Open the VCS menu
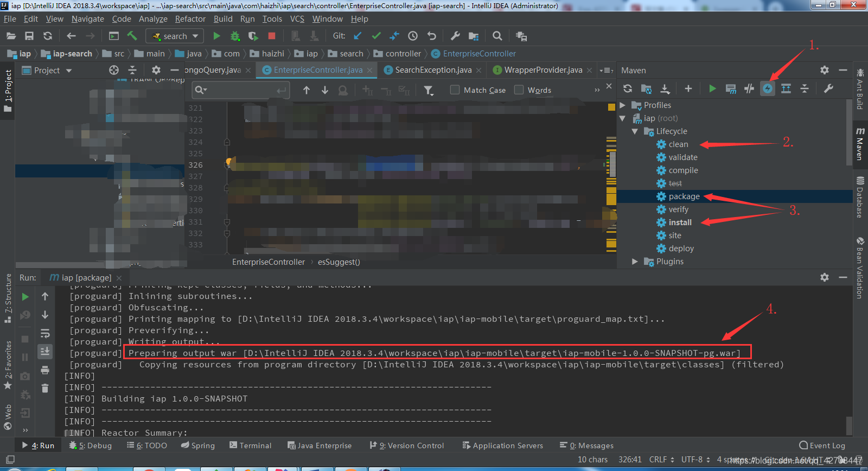The width and height of the screenshot is (868, 471). [x=297, y=18]
